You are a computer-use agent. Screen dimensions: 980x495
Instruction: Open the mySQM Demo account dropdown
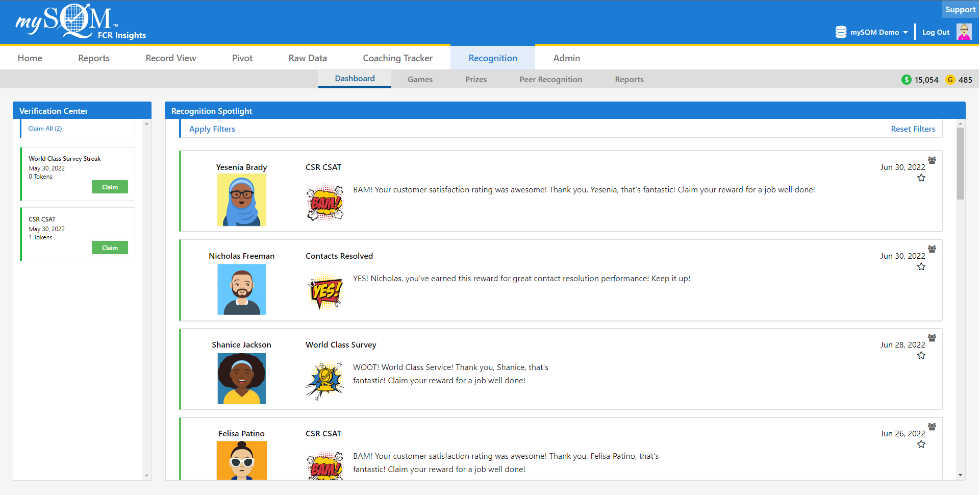pos(874,32)
